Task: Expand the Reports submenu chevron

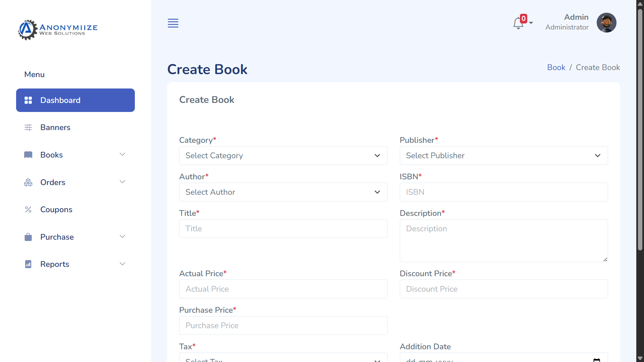Action: click(122, 264)
